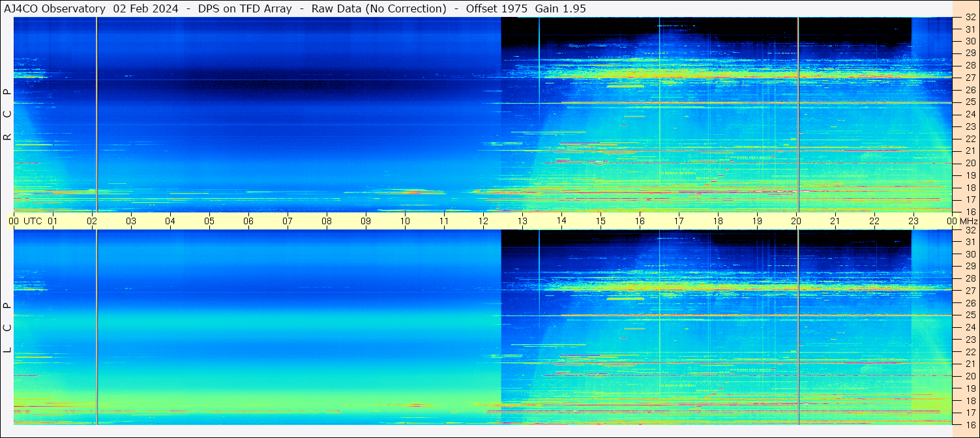Click the 02 UTC hour label
Image resolution: width=980 pixels, height=438 pixels.
[92, 221]
